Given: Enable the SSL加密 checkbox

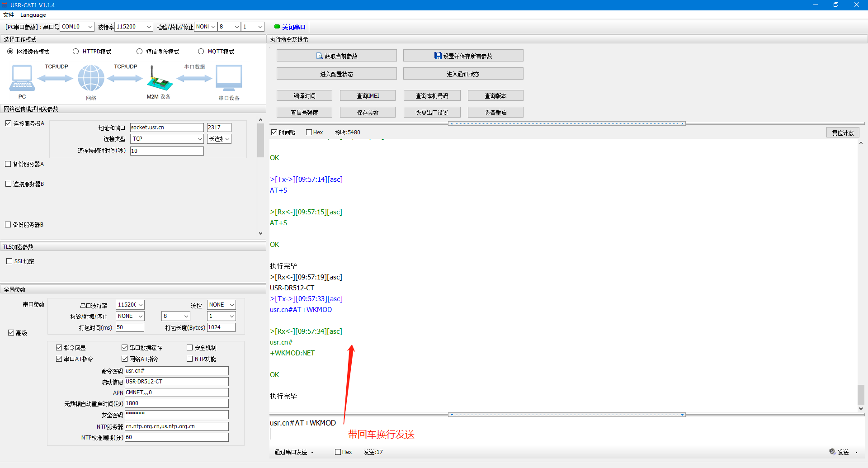Looking at the screenshot, I should (9, 261).
